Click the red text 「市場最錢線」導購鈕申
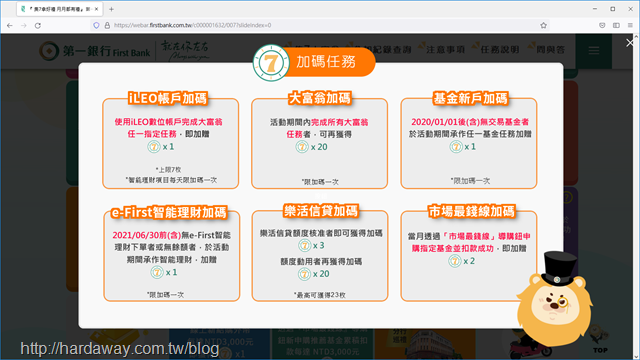 point(487,236)
